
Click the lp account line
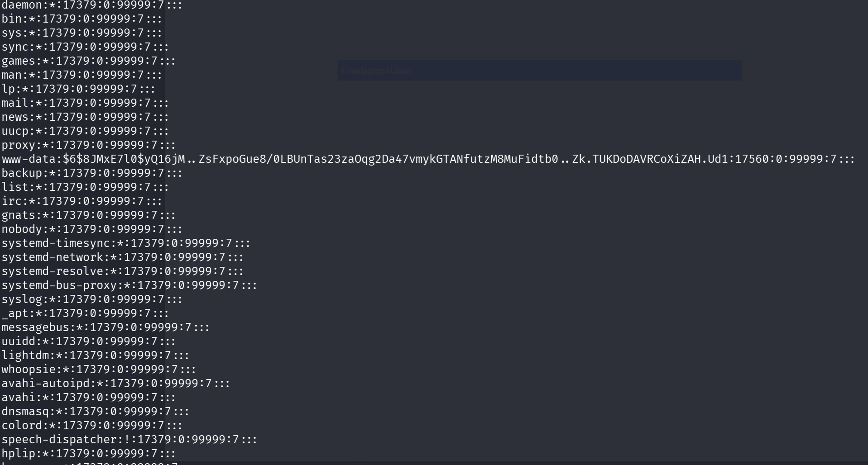click(78, 89)
